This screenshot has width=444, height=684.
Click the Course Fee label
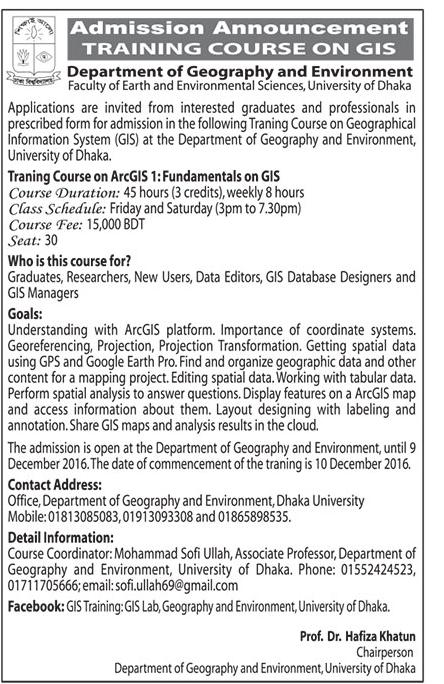[45, 225]
